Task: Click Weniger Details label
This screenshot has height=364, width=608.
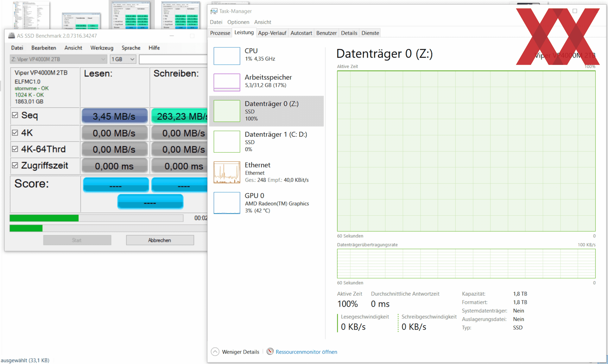Action: click(240, 352)
